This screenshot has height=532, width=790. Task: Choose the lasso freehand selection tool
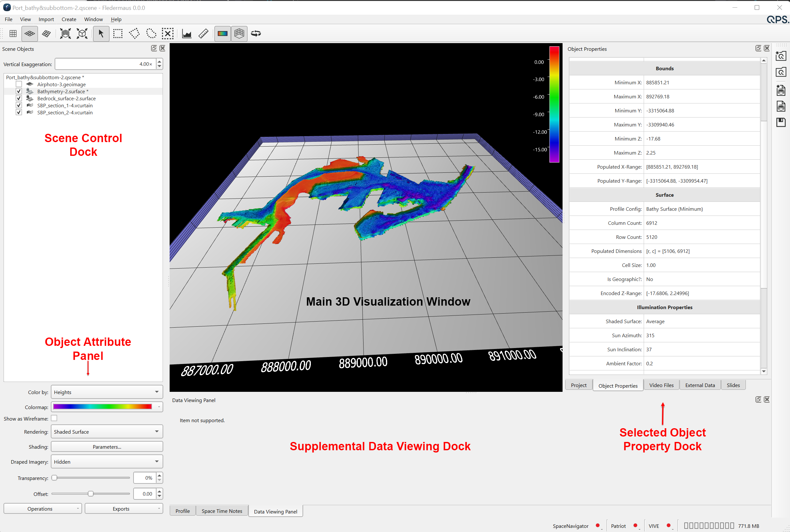pos(151,34)
